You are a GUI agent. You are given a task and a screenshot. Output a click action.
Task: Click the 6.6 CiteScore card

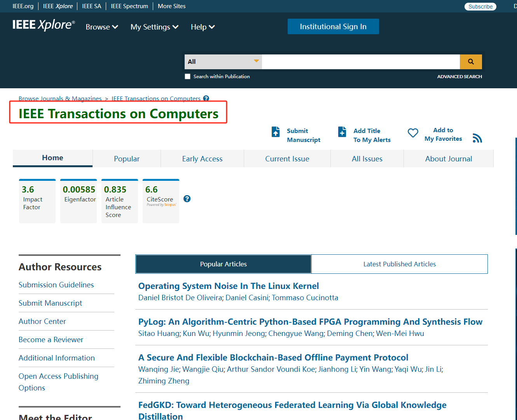tap(161, 201)
